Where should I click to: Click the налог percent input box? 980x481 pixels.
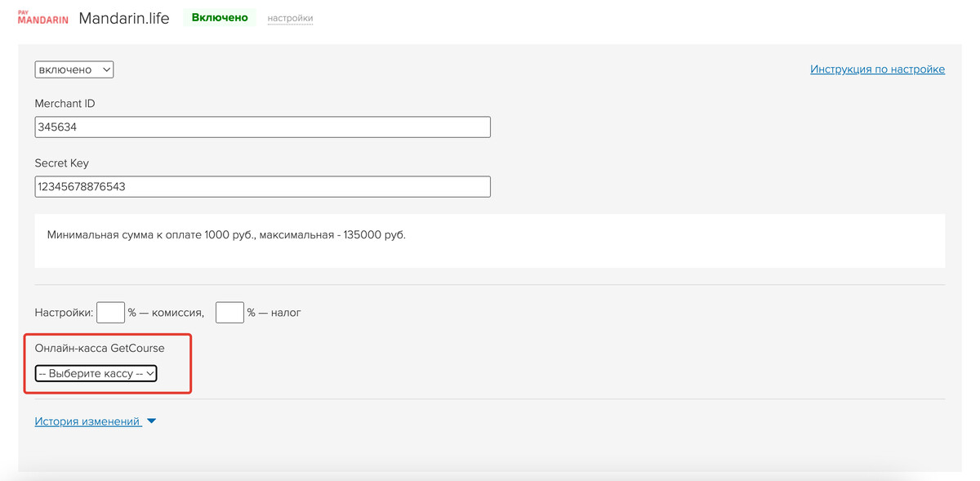pyautogui.click(x=229, y=312)
